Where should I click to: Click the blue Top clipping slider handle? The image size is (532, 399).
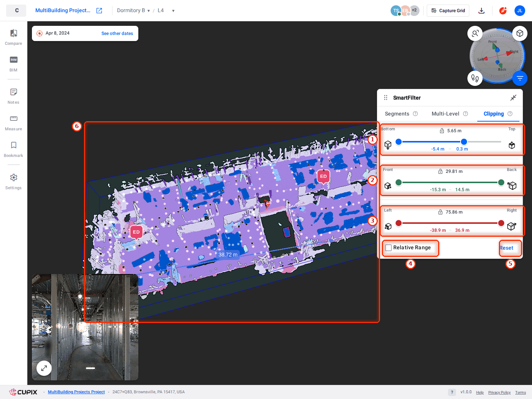464,142
